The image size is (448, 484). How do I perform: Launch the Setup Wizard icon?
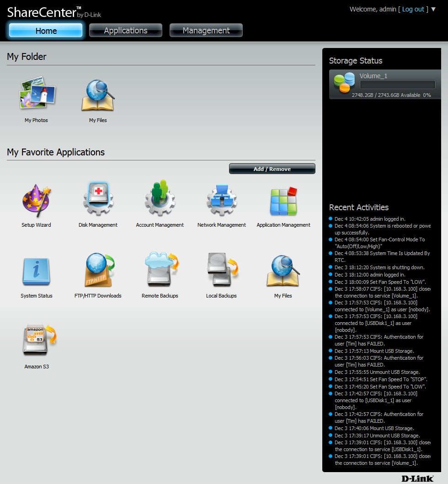[x=37, y=200]
